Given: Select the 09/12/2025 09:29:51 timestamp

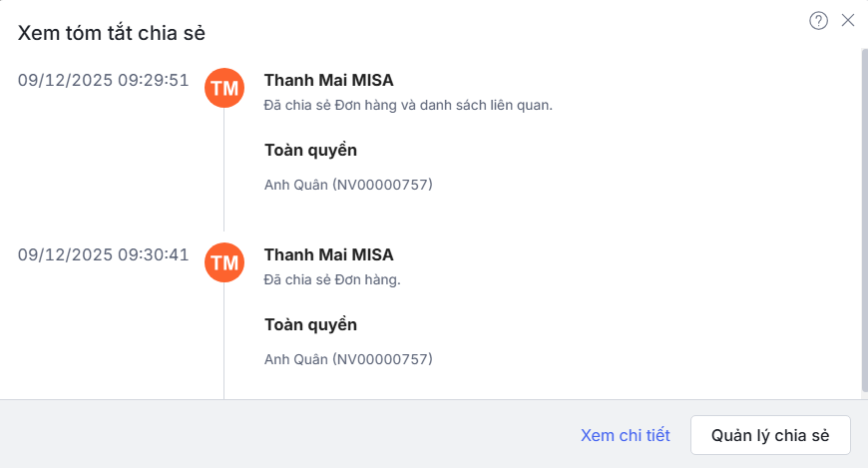Looking at the screenshot, I should [104, 80].
